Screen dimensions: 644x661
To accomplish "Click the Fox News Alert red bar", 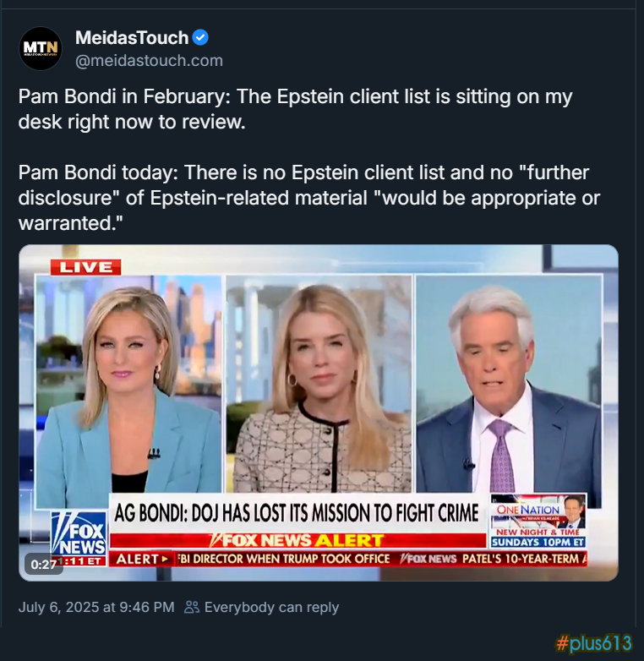I will [297, 540].
